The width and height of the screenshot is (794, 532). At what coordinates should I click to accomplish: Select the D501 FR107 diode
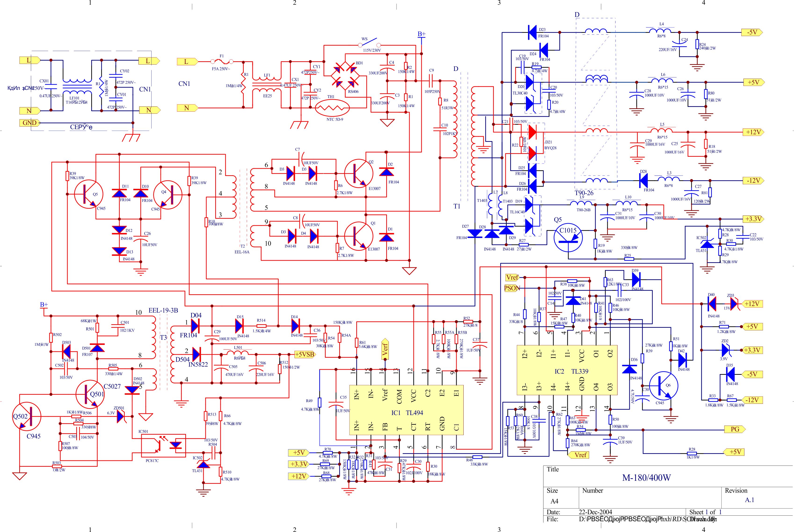click(97, 348)
